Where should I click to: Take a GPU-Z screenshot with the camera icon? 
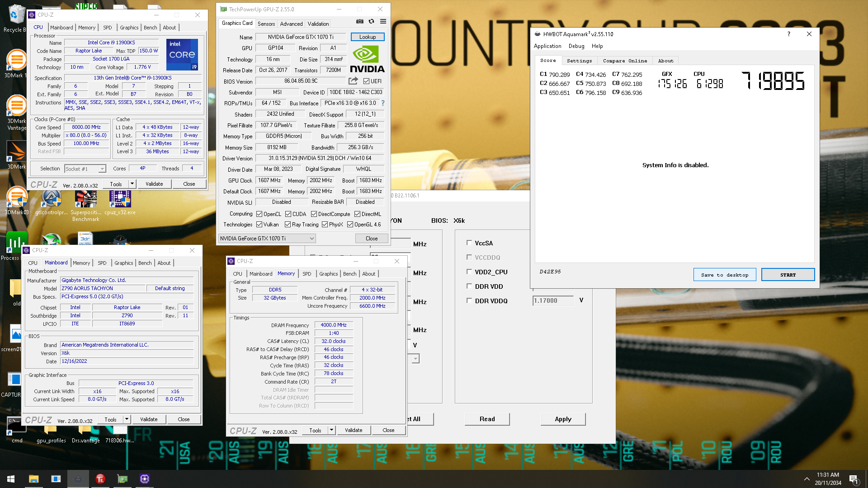click(359, 21)
